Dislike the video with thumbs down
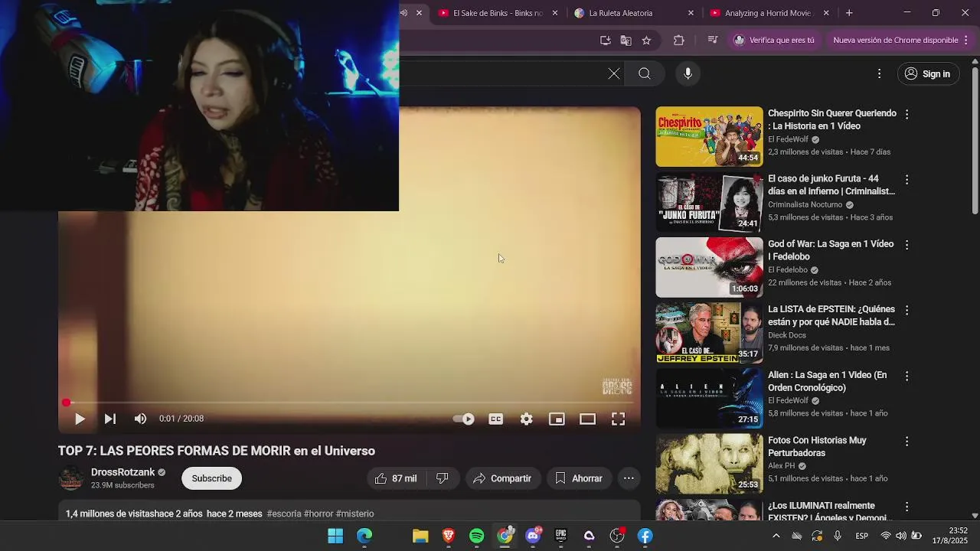The image size is (980, 551). pyautogui.click(x=443, y=478)
